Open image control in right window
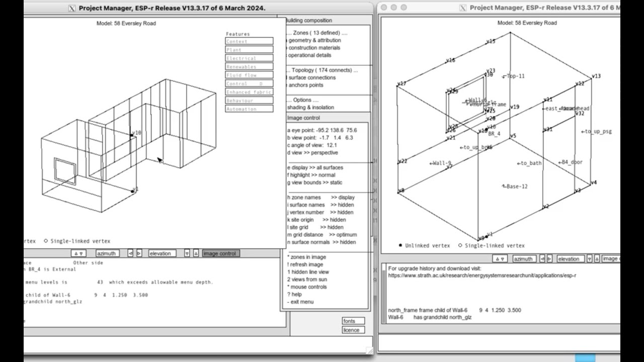 pyautogui.click(x=611, y=258)
